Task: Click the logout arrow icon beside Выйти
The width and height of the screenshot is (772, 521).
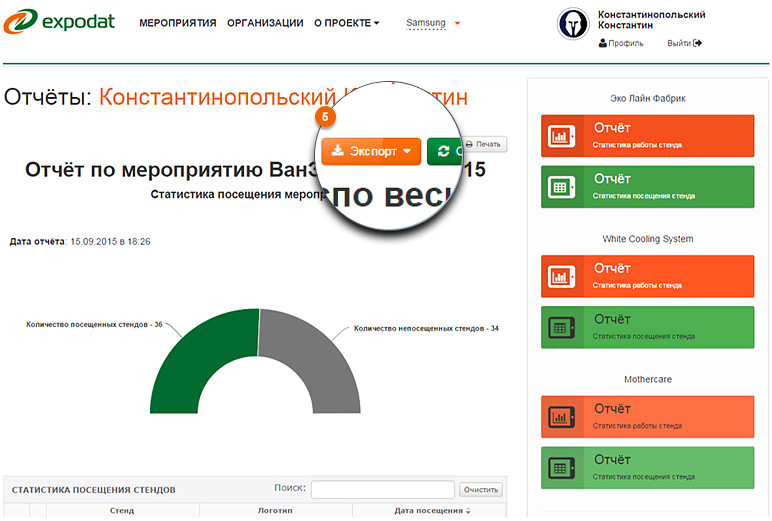Action: (697, 43)
